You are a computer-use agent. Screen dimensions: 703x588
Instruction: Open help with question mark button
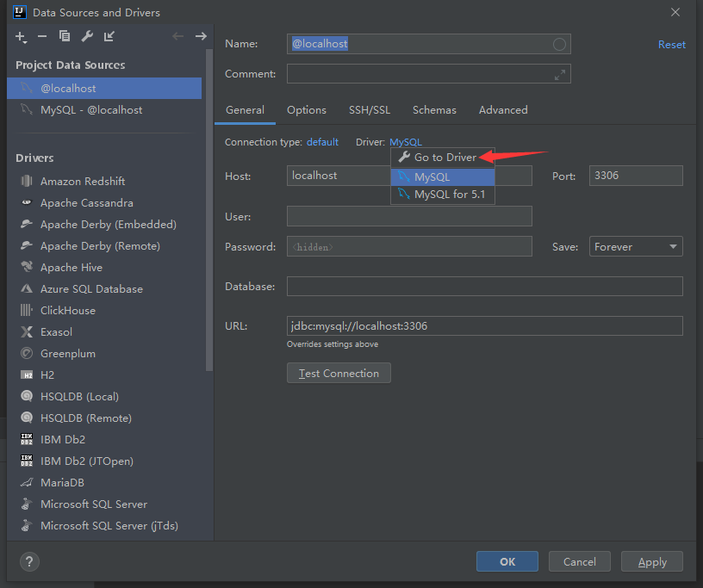pyautogui.click(x=29, y=561)
